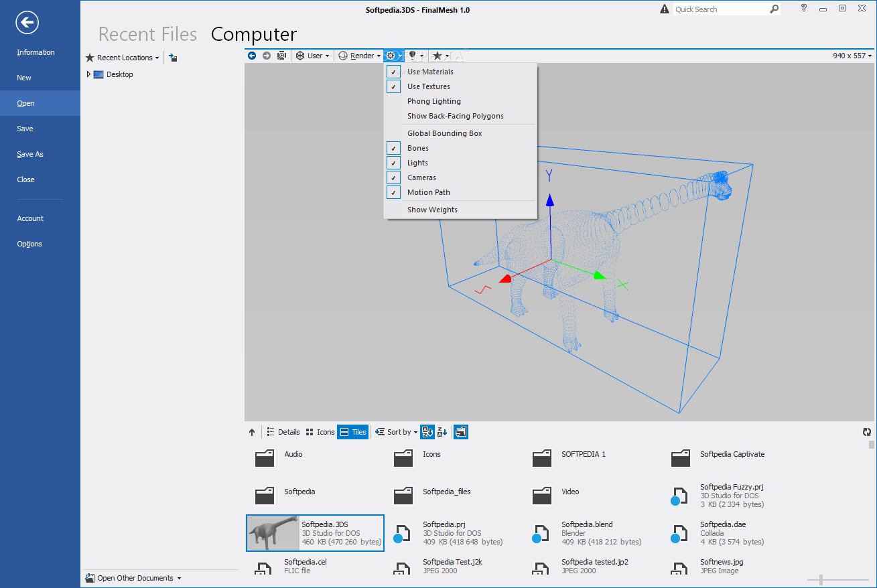Click the Softpedia.dae file icon
This screenshot has height=588, width=877.
680,533
